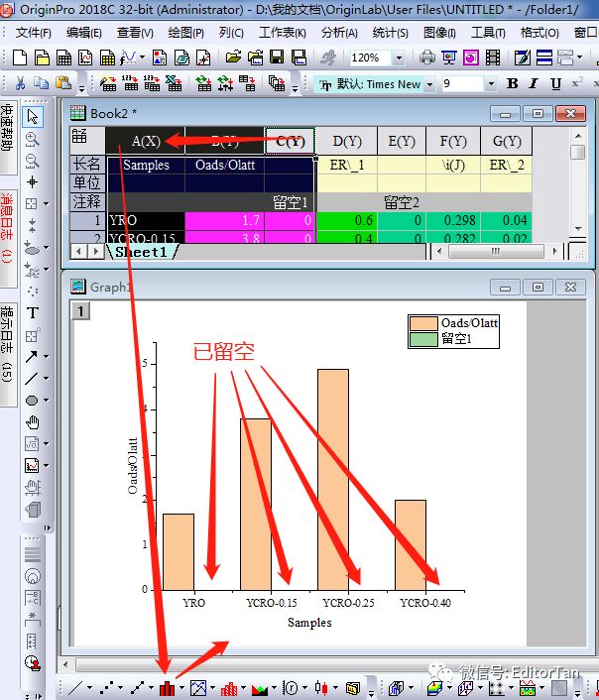Viewport: 599px width, 700px height.
Task: Select the cell containing 0.298
Action: tap(453, 220)
